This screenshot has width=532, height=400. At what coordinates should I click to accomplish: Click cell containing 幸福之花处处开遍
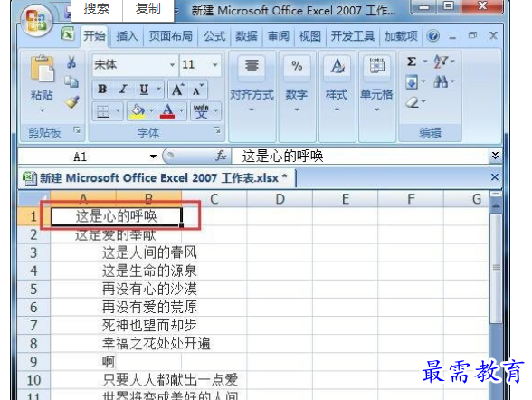point(156,344)
